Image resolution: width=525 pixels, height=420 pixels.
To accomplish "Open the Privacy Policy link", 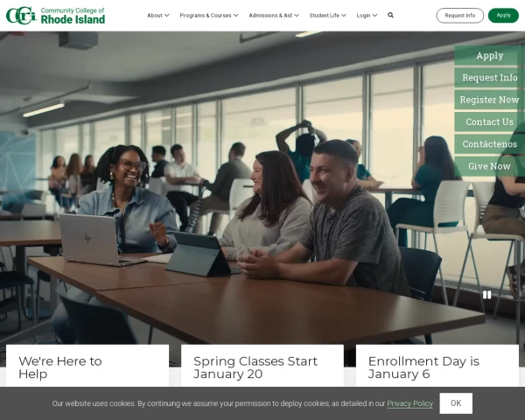I will pyautogui.click(x=409, y=403).
